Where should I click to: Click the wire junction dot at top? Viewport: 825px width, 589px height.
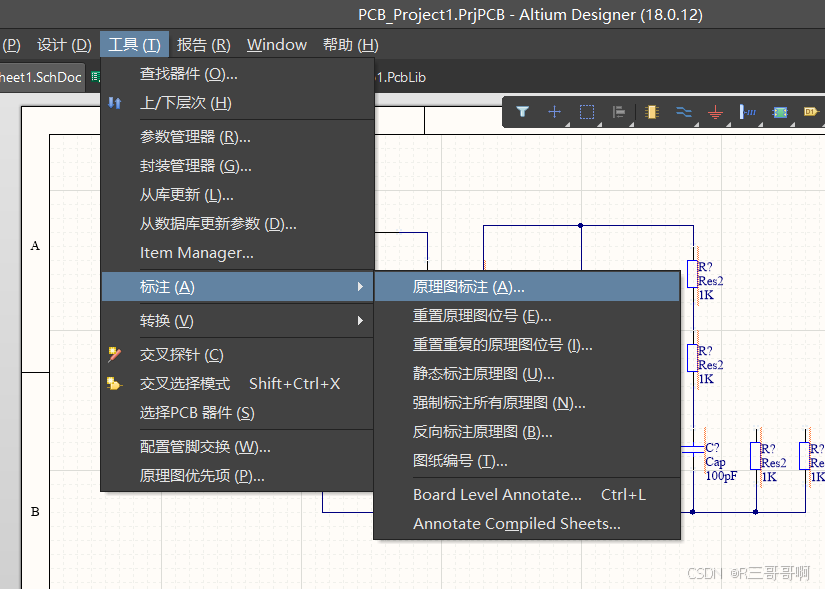(x=580, y=225)
